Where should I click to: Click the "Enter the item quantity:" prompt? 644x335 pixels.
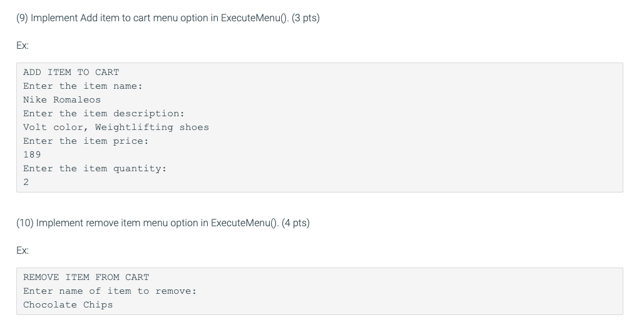click(95, 169)
